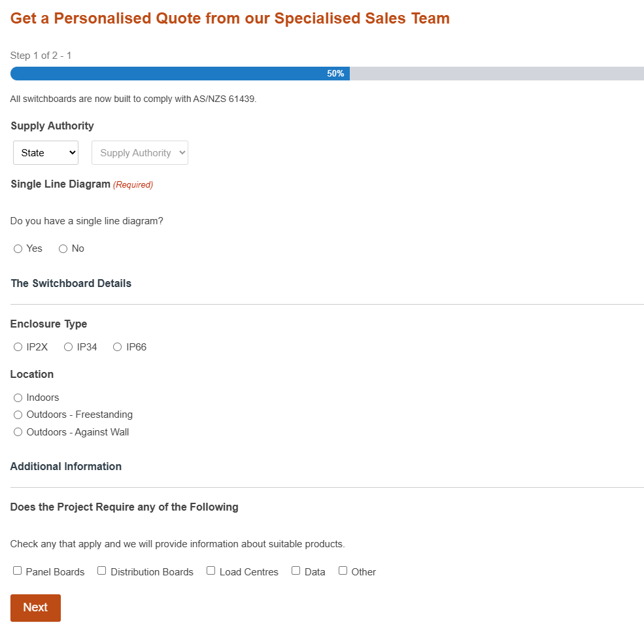Screen dimensions: 644x644
Task: Click the personalised quote page heading
Action: click(x=229, y=18)
